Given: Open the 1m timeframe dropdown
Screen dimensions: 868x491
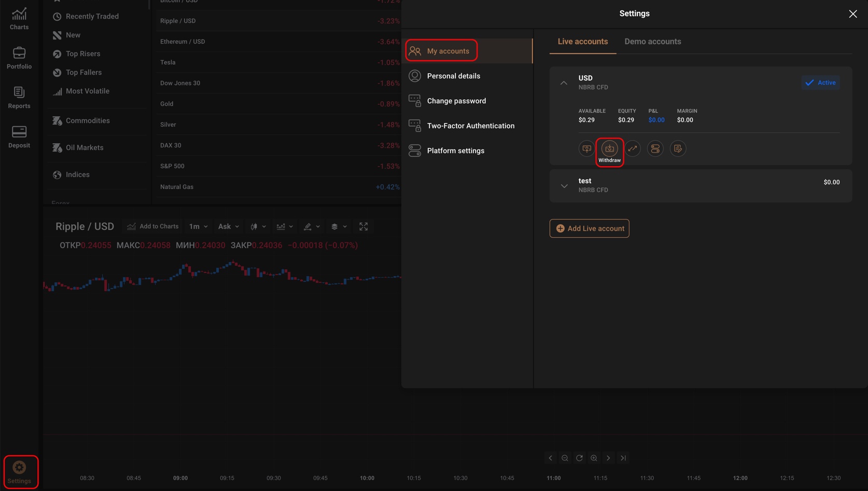Looking at the screenshot, I should tap(199, 227).
